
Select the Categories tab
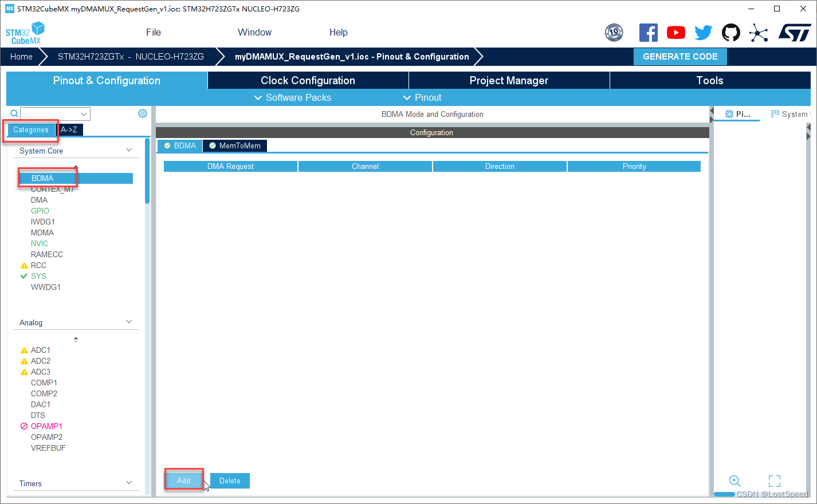point(31,130)
